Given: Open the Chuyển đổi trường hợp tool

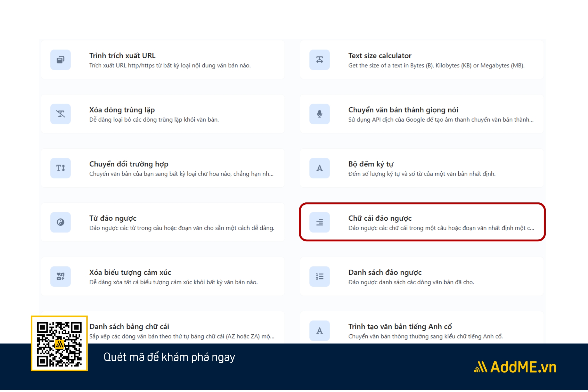Looking at the screenshot, I should click(163, 168).
